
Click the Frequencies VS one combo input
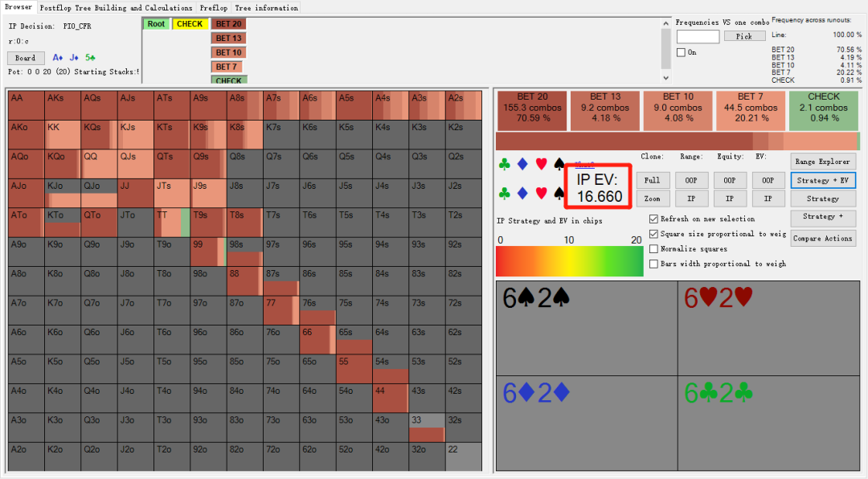698,36
